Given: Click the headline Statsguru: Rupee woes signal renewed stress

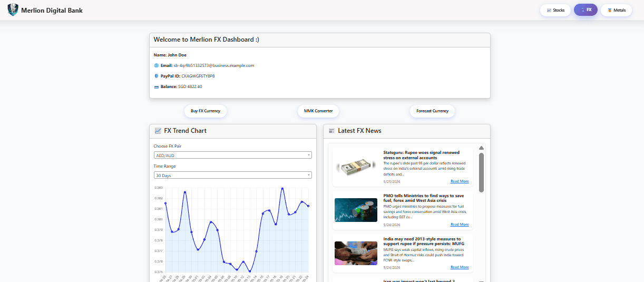Looking at the screenshot, I should point(422,155).
